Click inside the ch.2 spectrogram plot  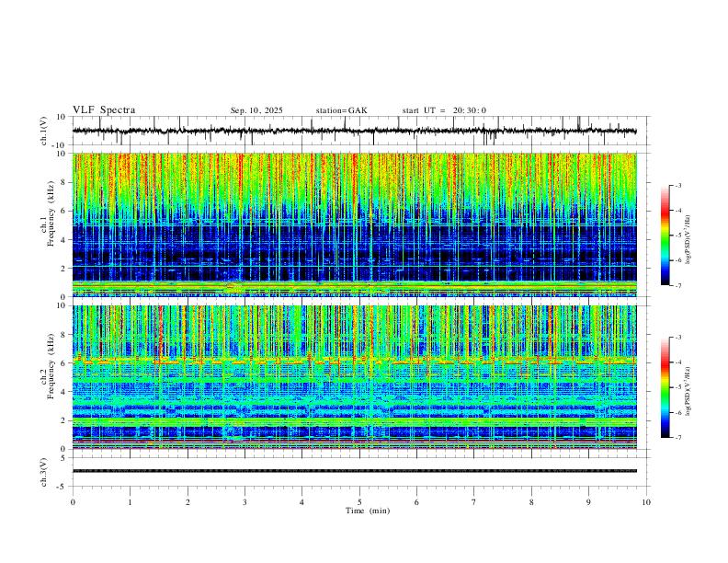(x=354, y=377)
